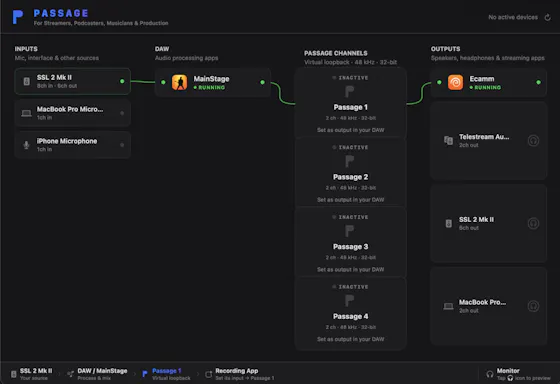
Task: Click the Passage 2 channel flag icon
Action: point(349,161)
